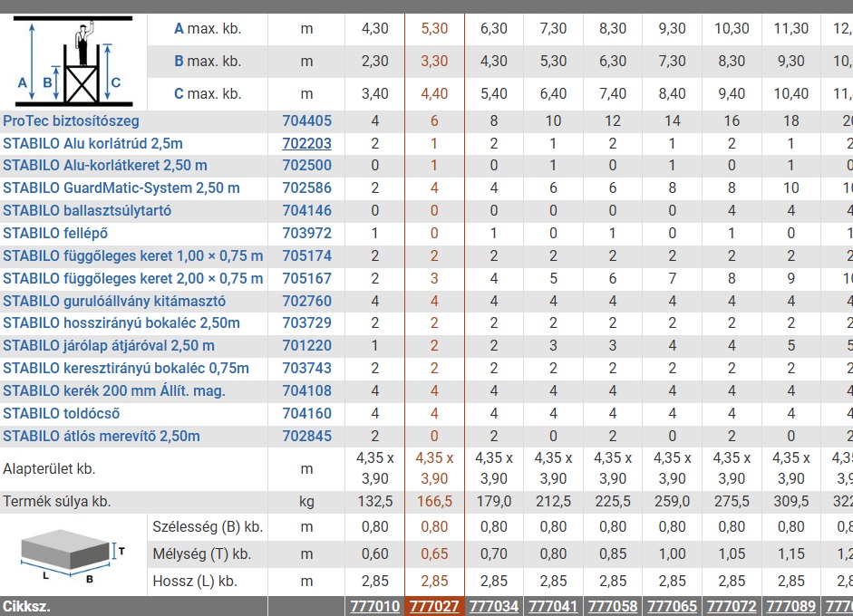Select the 'A max. kb.' row label
Image resolution: width=853 pixels, height=616 pixels.
pos(208,29)
